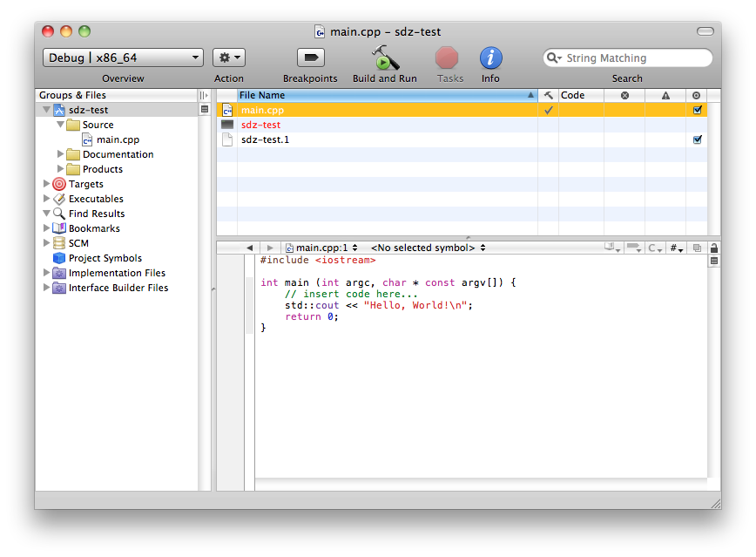
Task: Expand the SCM group
Action: point(46,243)
